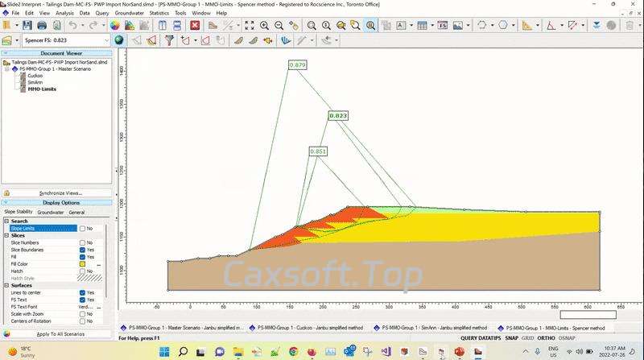Collapse the Surfaces section expander

[x=6, y=285]
